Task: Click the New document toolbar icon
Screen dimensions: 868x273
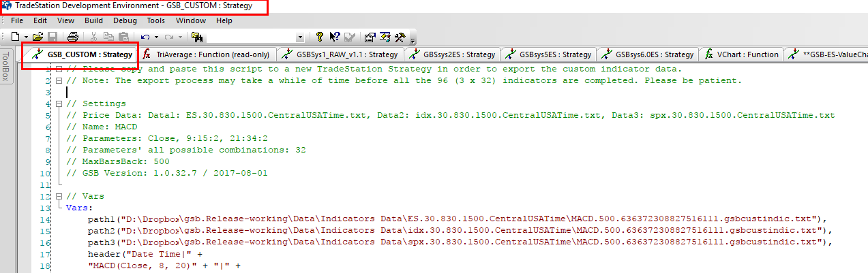Action: (15, 37)
